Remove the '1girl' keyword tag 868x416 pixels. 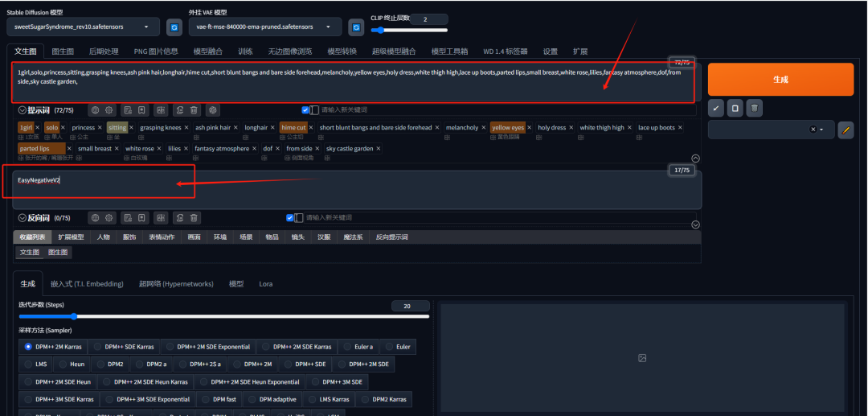(38, 127)
